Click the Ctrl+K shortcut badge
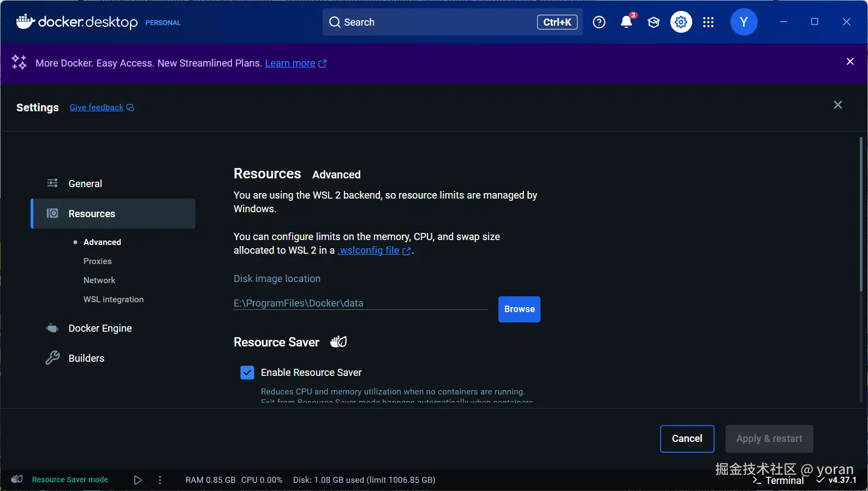Image resolution: width=868 pixels, height=491 pixels. tap(557, 22)
